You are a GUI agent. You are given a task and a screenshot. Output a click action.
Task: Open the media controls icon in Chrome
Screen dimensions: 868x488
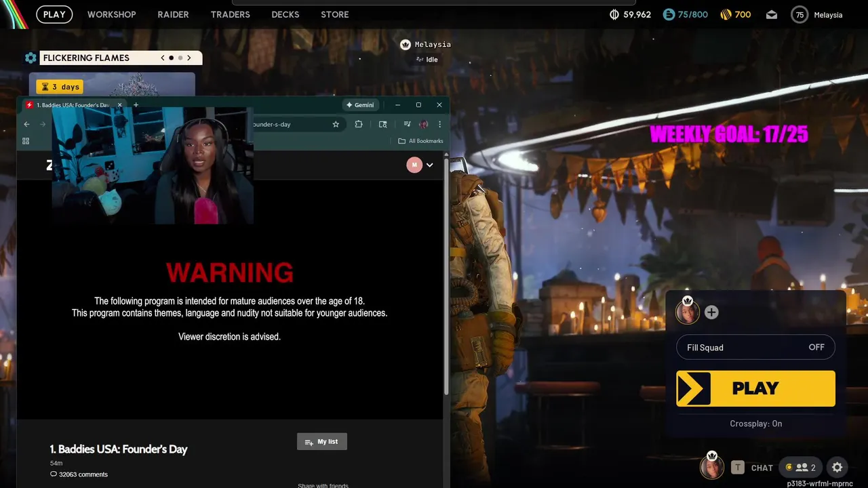[407, 124]
